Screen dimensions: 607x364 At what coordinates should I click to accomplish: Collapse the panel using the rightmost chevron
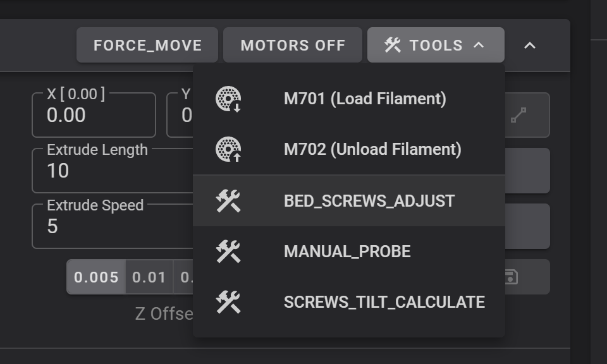(x=530, y=45)
